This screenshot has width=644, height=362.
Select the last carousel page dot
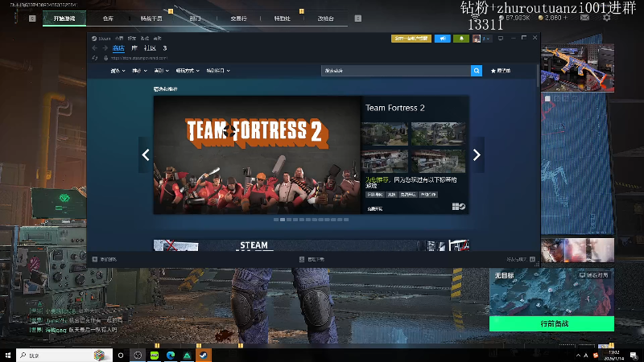346,220
